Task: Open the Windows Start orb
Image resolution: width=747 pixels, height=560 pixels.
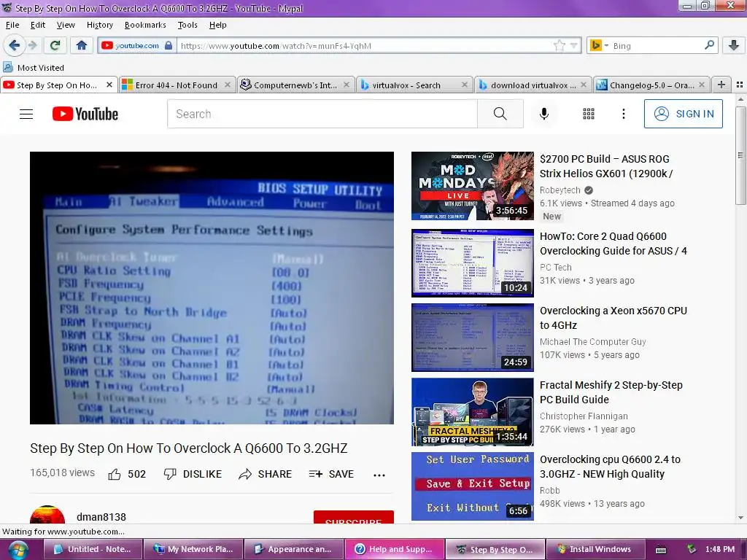Action: (x=18, y=550)
